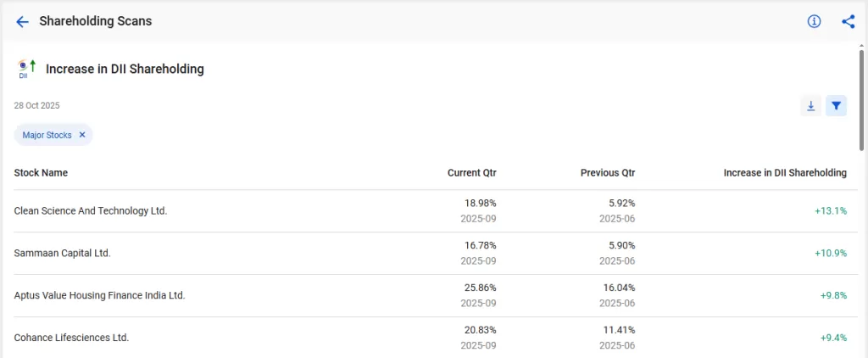This screenshot has width=868, height=358.
Task: Open Aptus Value Housing Finance India Ltd.
Action: coord(99,295)
